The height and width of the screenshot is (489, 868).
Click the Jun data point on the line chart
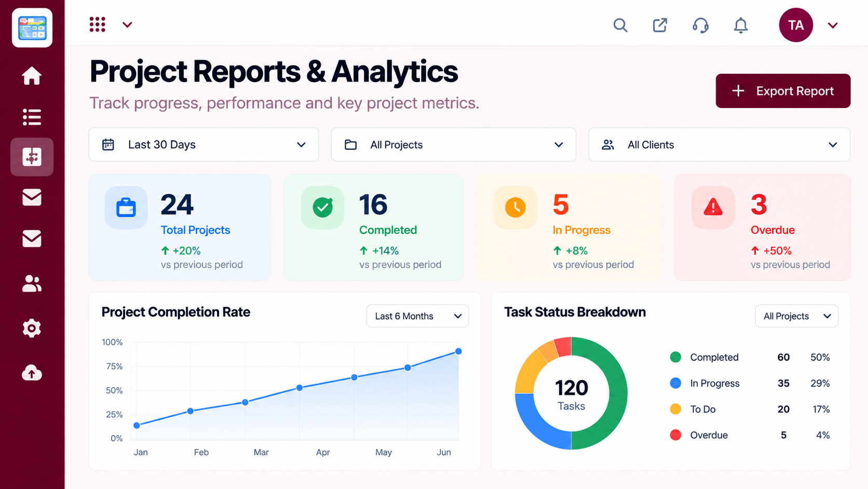pos(458,351)
